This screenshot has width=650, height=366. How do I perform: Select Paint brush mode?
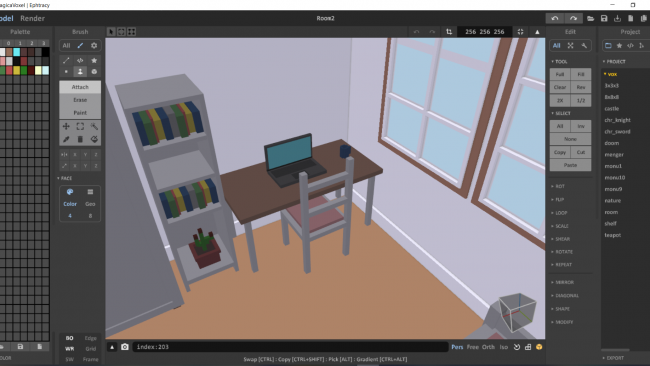(x=80, y=113)
